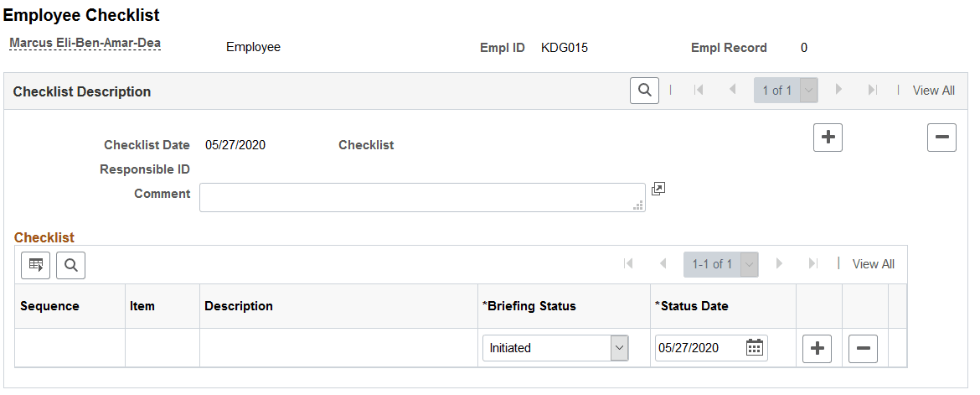The height and width of the screenshot is (395, 980).
Task: Delete the current Checklist Description row
Action: pyautogui.click(x=941, y=138)
